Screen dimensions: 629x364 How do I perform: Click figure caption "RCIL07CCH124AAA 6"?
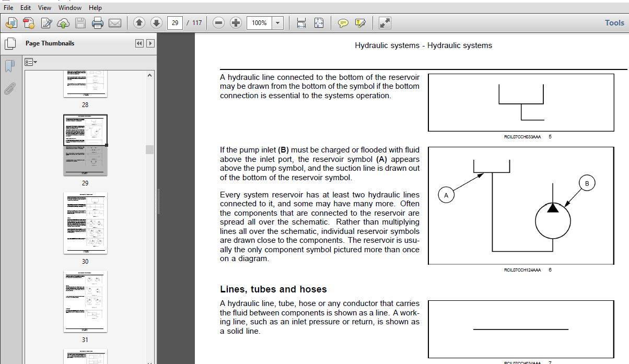click(x=528, y=270)
